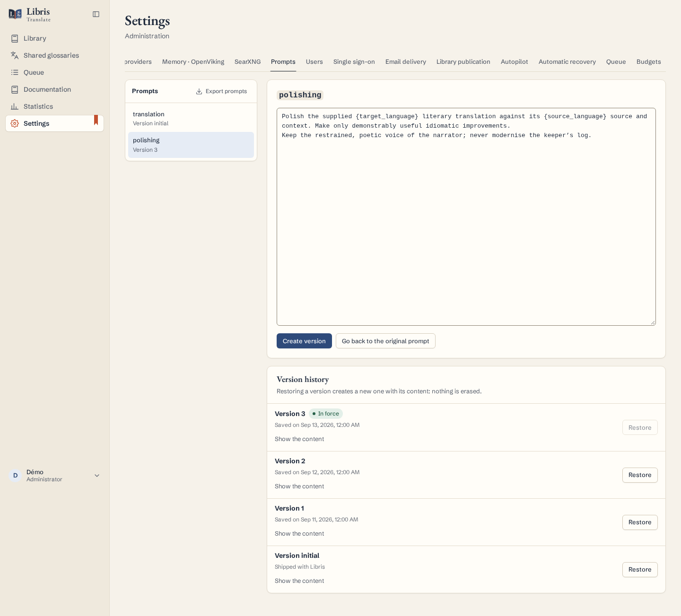Click the Create version button

pos(304,341)
